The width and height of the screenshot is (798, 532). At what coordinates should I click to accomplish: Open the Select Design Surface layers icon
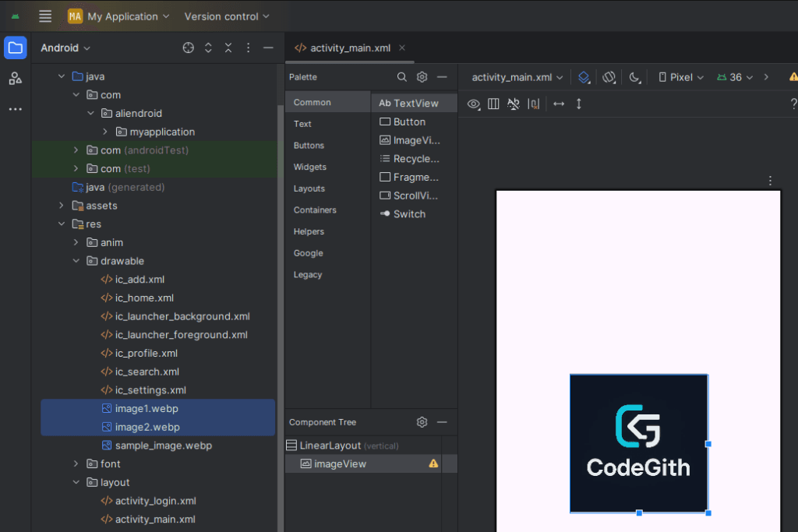click(584, 77)
